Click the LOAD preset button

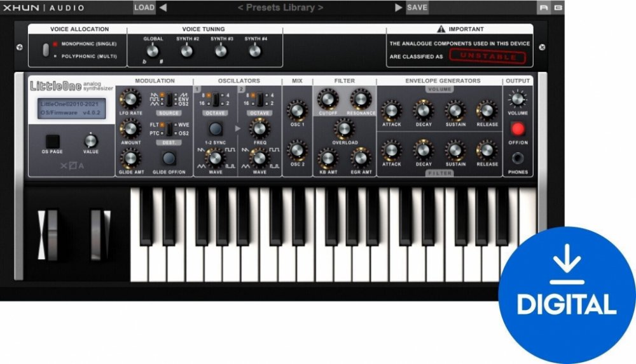[144, 8]
